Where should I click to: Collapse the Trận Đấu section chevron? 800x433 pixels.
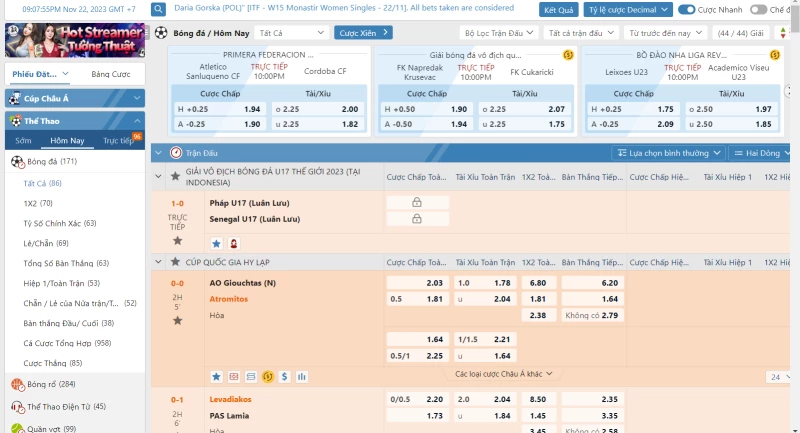point(158,152)
